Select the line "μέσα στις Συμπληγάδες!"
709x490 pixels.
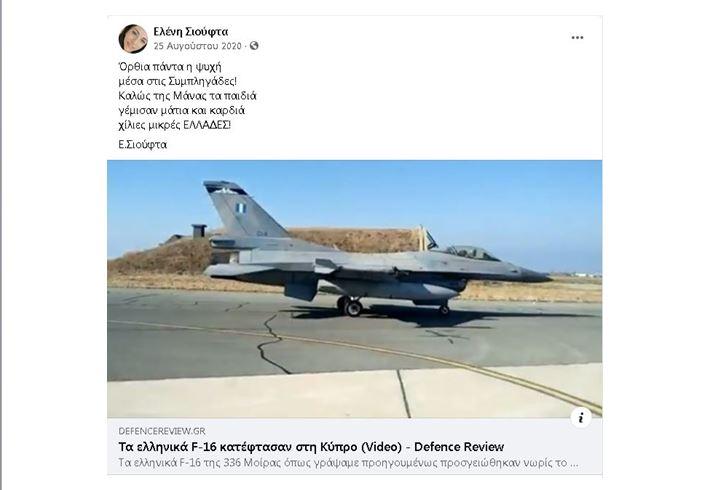point(178,81)
